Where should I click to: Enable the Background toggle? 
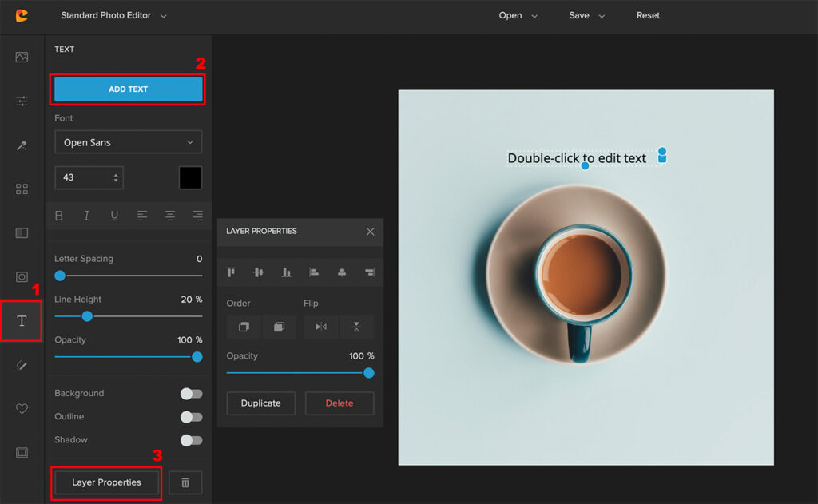point(191,394)
